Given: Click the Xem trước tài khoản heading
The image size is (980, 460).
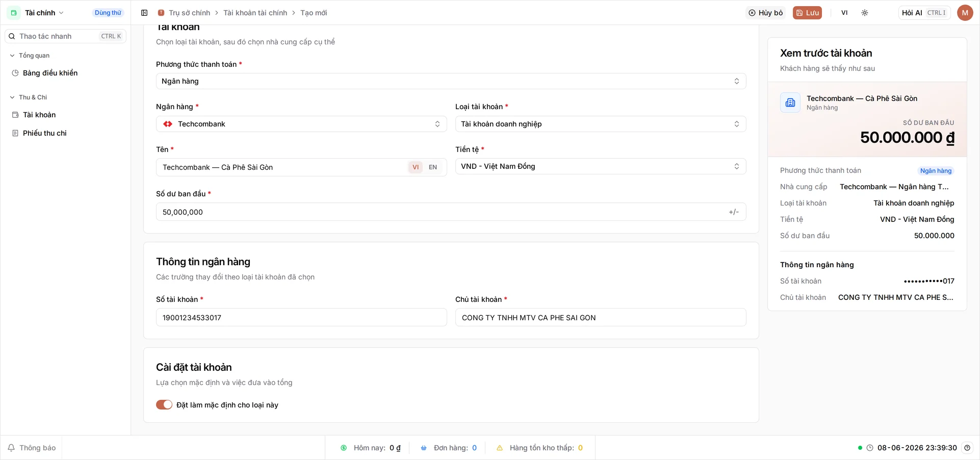Looking at the screenshot, I should 826,53.
